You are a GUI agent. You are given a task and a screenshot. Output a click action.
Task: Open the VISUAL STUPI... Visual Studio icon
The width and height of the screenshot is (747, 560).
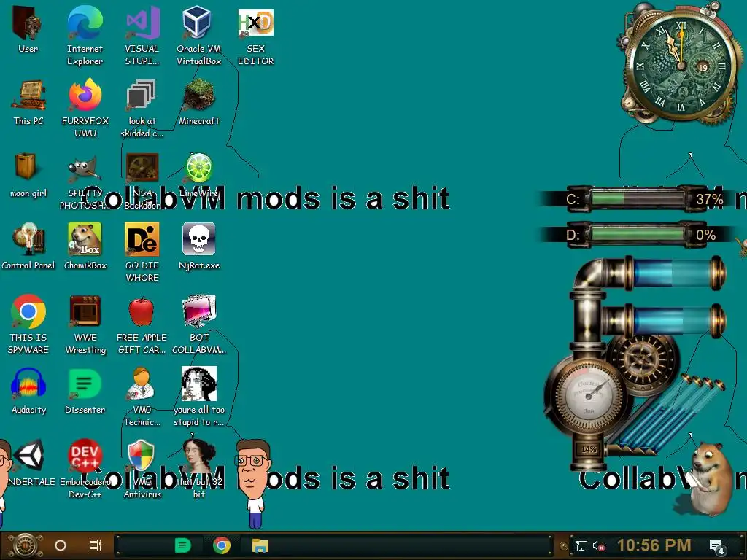click(142, 23)
